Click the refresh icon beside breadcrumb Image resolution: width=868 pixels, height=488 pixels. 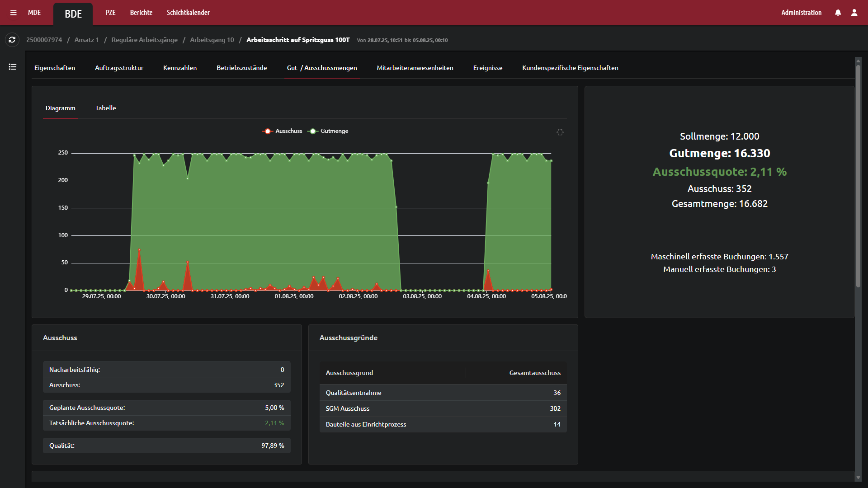click(x=12, y=40)
